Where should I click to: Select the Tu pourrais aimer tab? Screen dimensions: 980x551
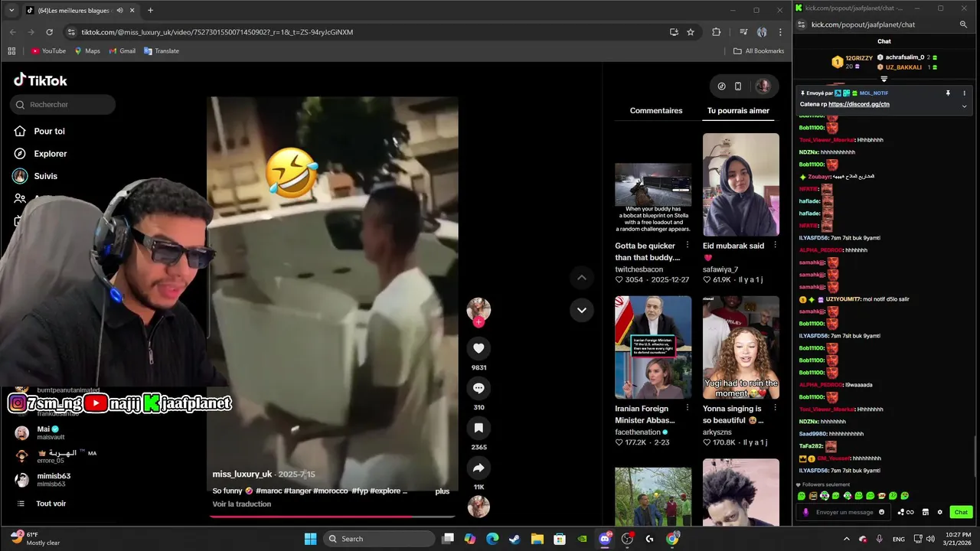[x=738, y=111]
